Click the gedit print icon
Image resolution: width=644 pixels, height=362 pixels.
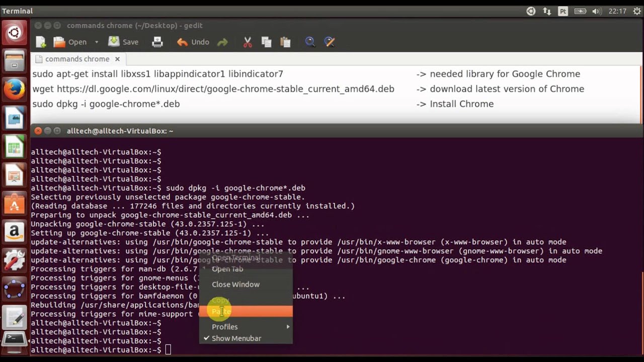click(157, 42)
